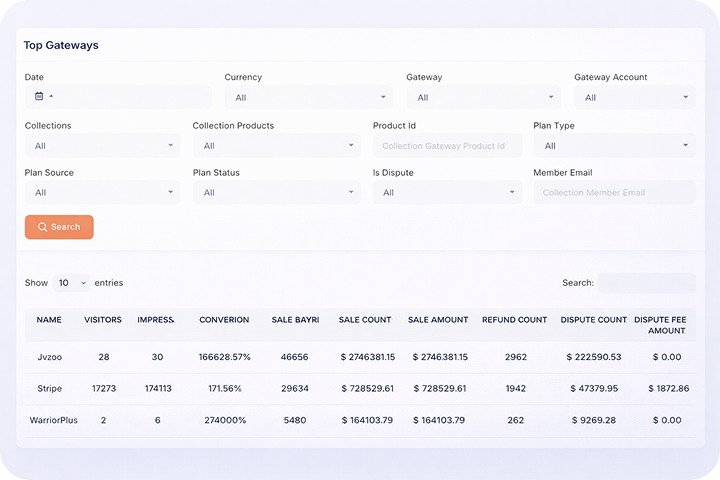Sort by Sale Count column header
Image resolution: width=720 pixels, height=480 pixels.
click(x=365, y=320)
